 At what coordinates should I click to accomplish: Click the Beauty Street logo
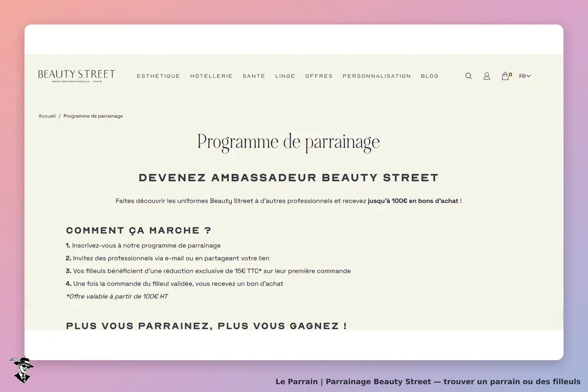pyautogui.click(x=77, y=76)
